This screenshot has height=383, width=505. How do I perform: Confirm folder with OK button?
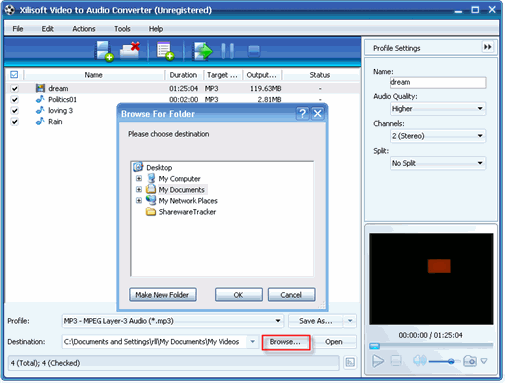pyautogui.click(x=238, y=295)
